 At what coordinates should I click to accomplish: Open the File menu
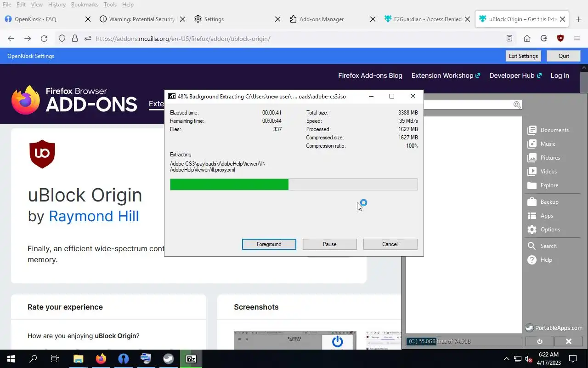(7, 5)
